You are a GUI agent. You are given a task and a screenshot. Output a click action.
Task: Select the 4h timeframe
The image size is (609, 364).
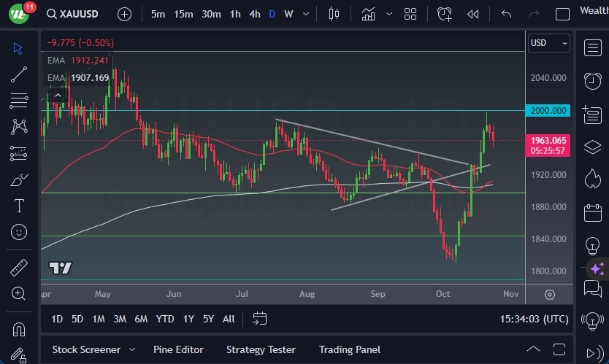click(x=254, y=14)
